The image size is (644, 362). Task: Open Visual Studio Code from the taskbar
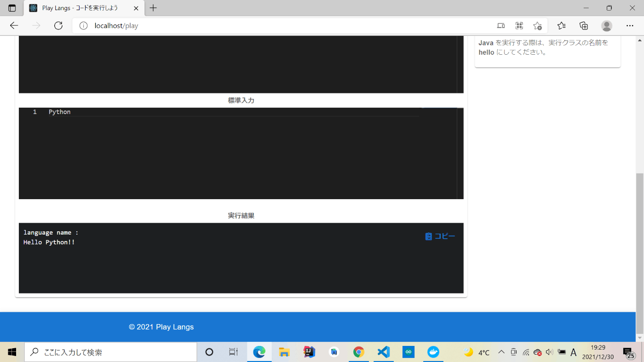pyautogui.click(x=384, y=352)
